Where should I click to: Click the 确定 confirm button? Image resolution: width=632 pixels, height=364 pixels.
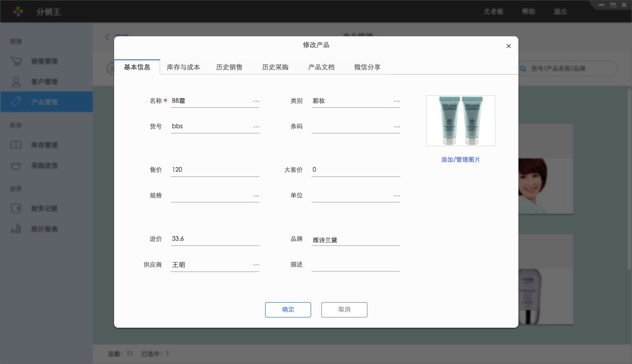pyautogui.click(x=288, y=310)
